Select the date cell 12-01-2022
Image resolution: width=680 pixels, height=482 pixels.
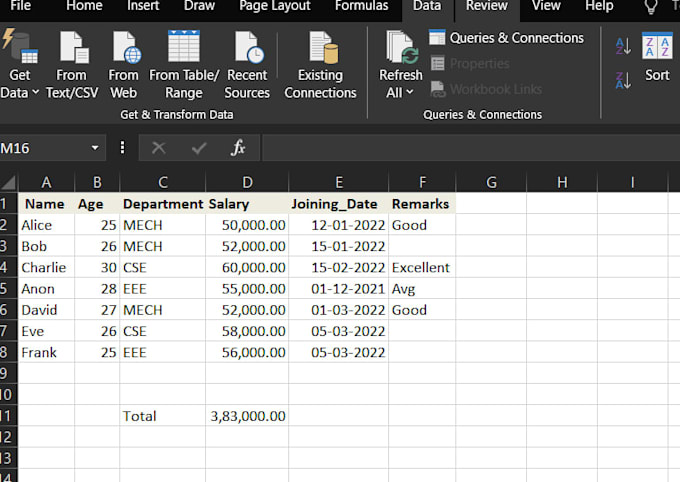coord(339,225)
